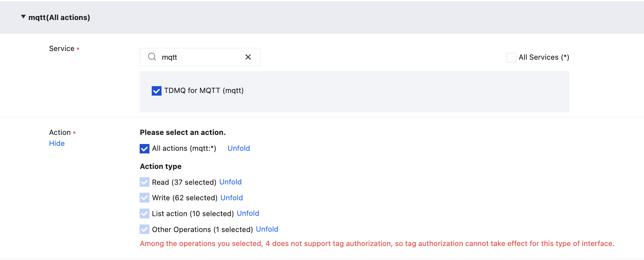Unfold the Read actions list
This screenshot has width=644, height=260.
click(x=230, y=182)
